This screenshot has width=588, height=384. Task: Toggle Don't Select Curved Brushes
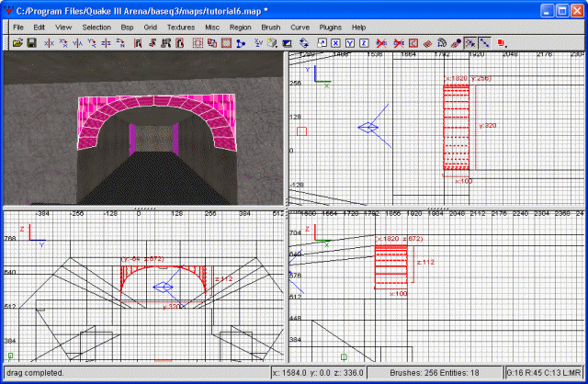pyautogui.click(x=399, y=43)
